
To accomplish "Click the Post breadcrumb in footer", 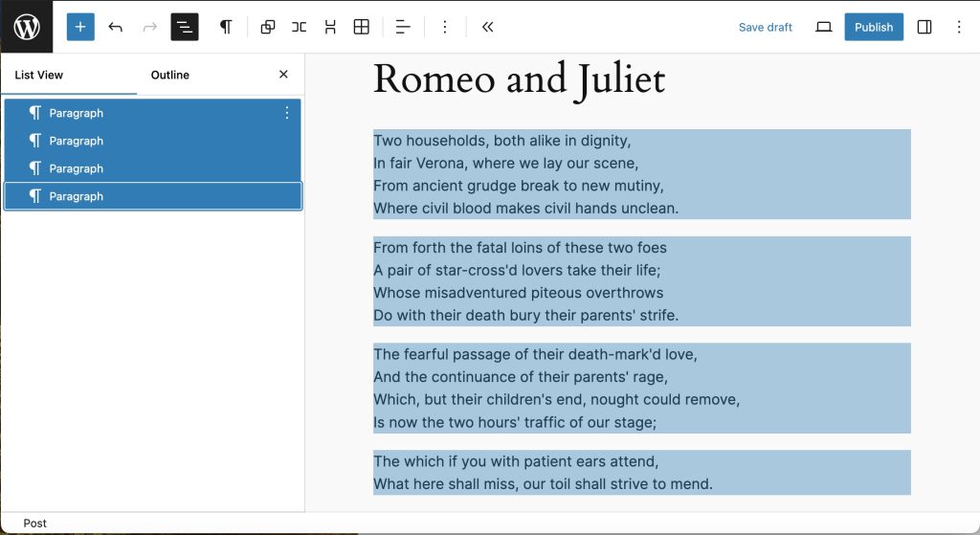I will [35, 524].
